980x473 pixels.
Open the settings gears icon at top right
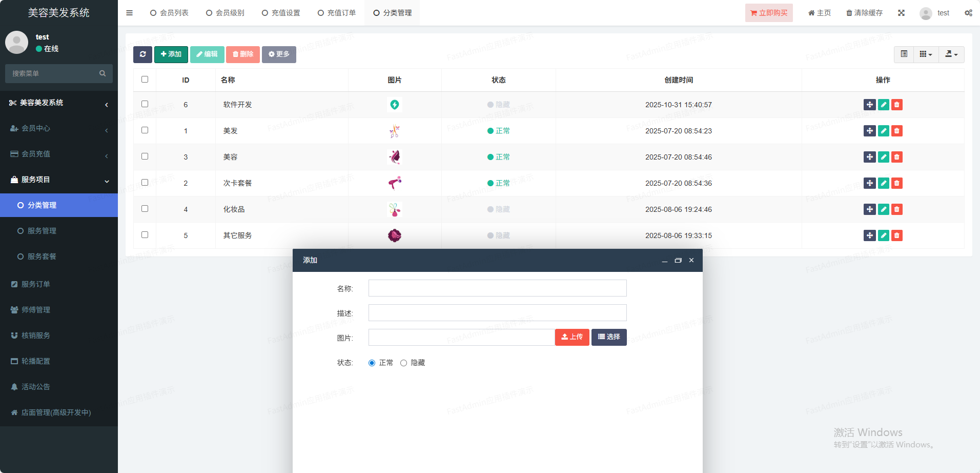click(968, 13)
